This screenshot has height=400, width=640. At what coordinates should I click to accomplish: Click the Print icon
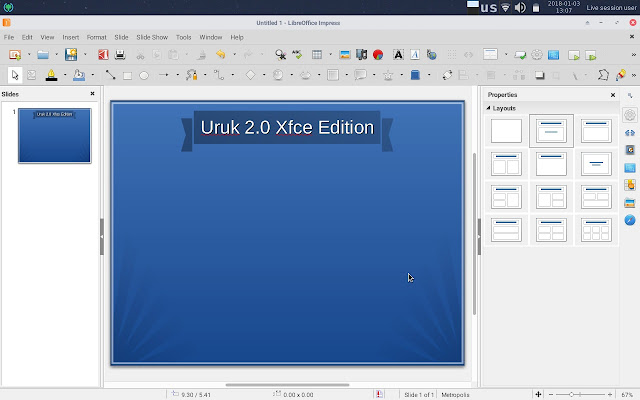(120, 55)
